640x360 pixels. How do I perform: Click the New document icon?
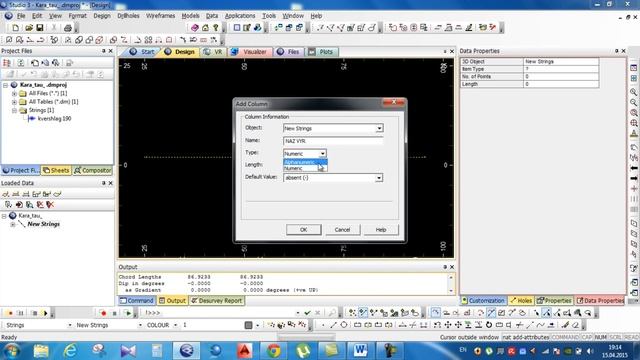click(x=16, y=28)
